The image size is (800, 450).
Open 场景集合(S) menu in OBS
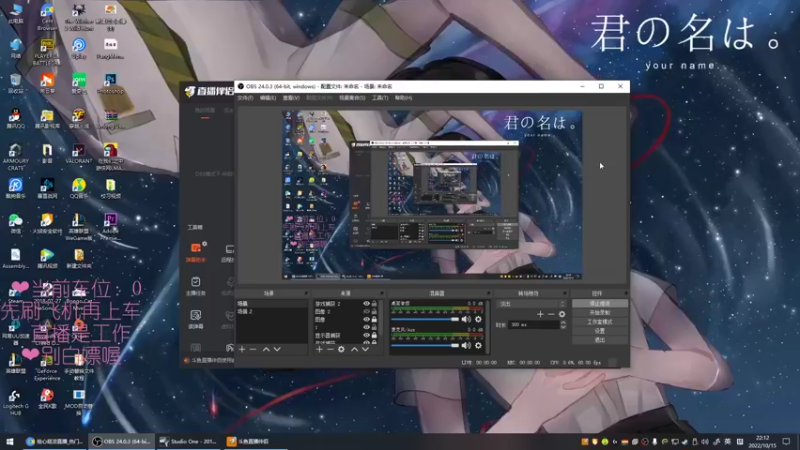click(x=352, y=98)
